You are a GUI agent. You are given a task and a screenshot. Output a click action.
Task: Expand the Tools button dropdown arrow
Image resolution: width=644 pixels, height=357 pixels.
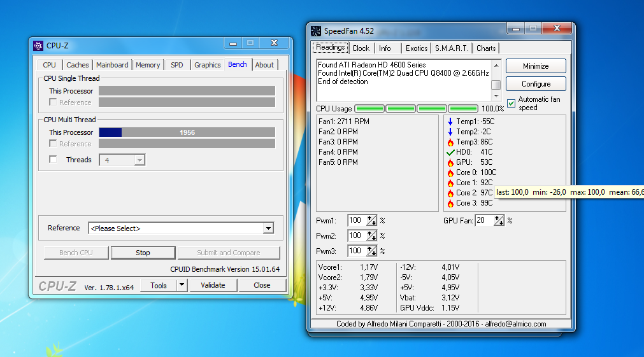click(x=182, y=285)
